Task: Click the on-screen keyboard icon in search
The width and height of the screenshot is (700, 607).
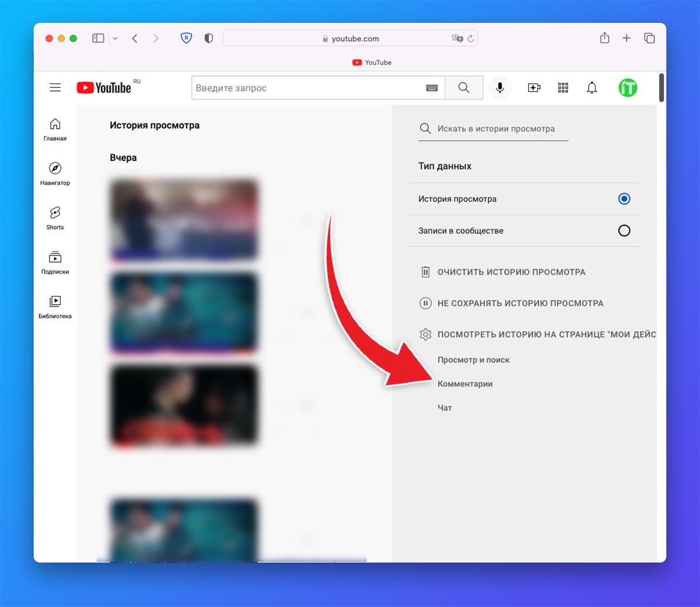Action: [x=432, y=88]
